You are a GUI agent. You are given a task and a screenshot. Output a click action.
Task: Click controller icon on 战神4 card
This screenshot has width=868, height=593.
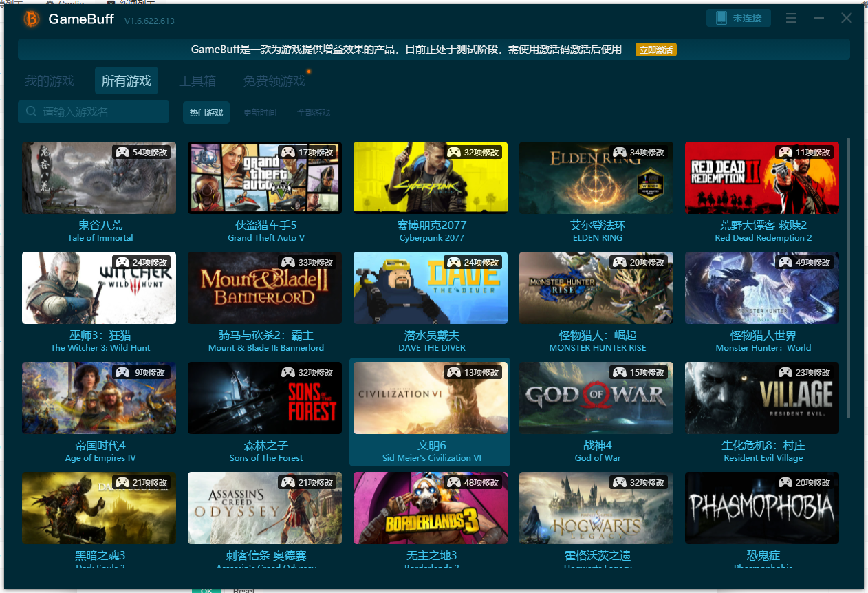click(619, 372)
